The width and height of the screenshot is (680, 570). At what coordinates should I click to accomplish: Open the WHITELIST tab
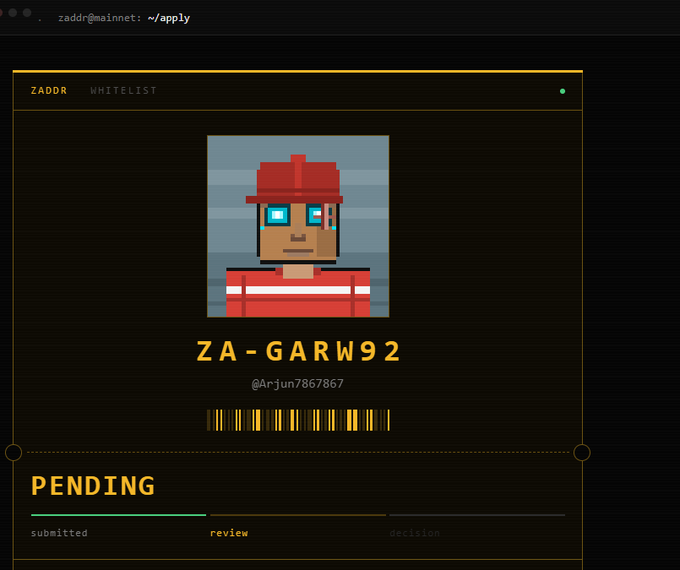[124, 91]
